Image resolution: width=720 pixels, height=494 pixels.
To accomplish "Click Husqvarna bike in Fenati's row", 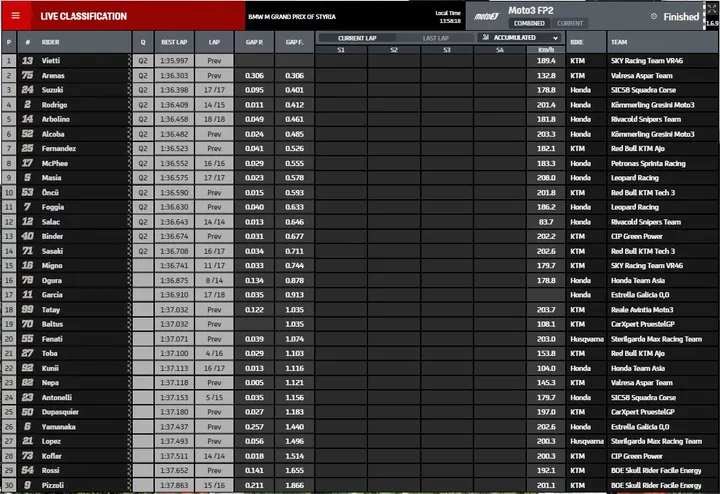I will (x=587, y=339).
